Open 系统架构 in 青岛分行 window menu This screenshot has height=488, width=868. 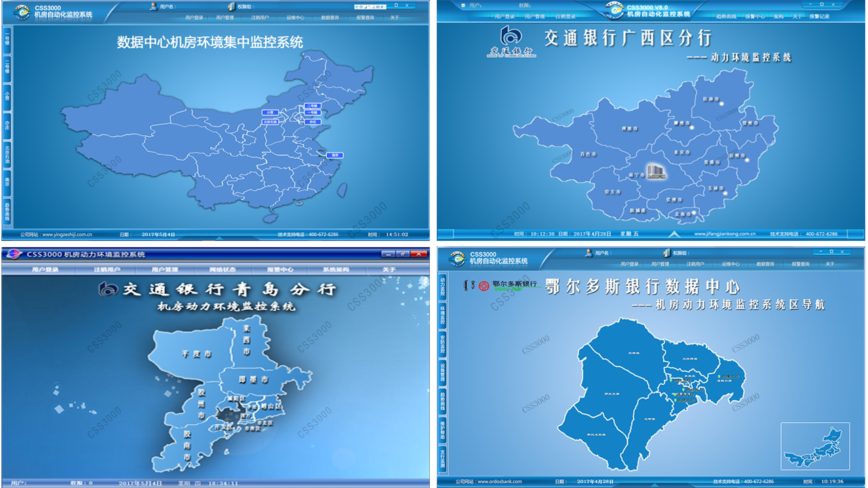(336, 269)
